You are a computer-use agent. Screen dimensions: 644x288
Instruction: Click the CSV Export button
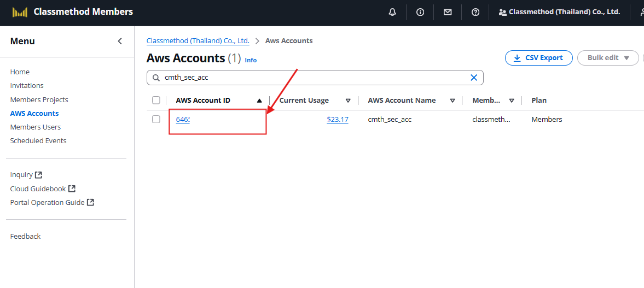538,58
